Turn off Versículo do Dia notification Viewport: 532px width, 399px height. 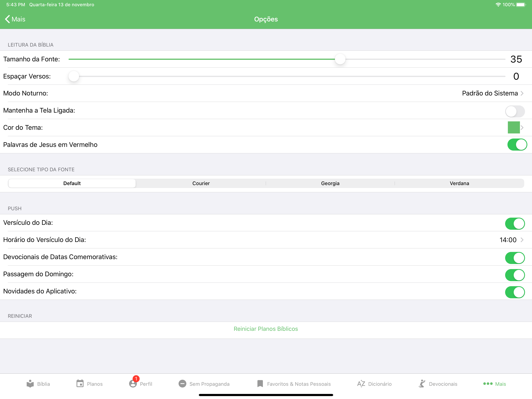click(515, 224)
